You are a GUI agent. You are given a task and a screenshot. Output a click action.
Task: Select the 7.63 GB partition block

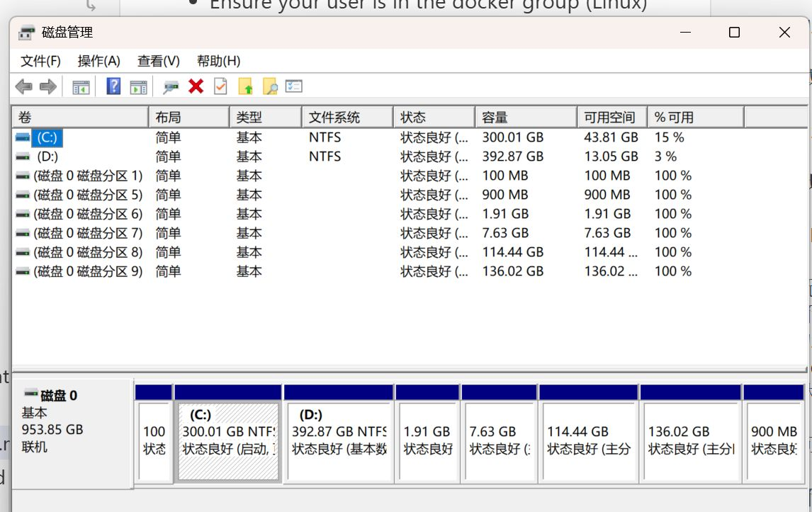point(500,434)
